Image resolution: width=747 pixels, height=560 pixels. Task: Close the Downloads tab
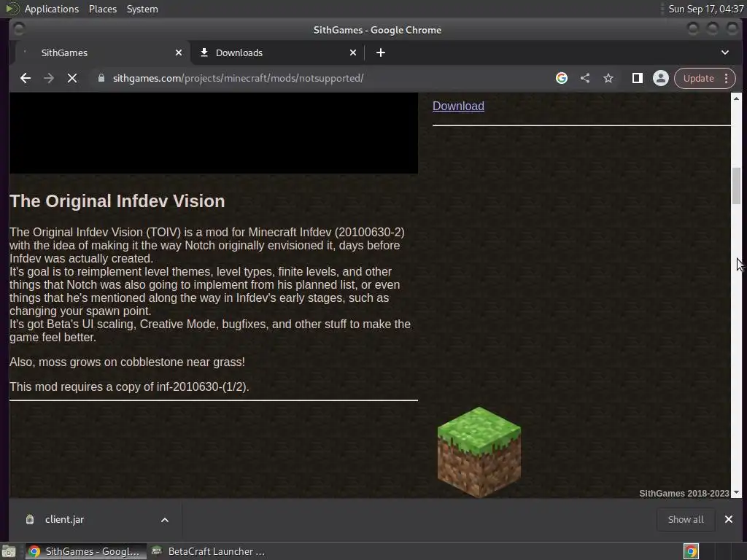click(x=353, y=52)
